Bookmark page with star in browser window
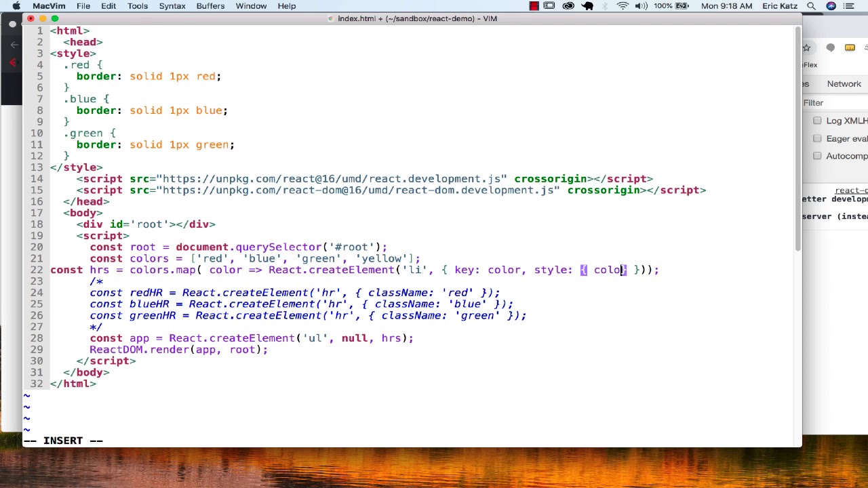 (x=807, y=47)
